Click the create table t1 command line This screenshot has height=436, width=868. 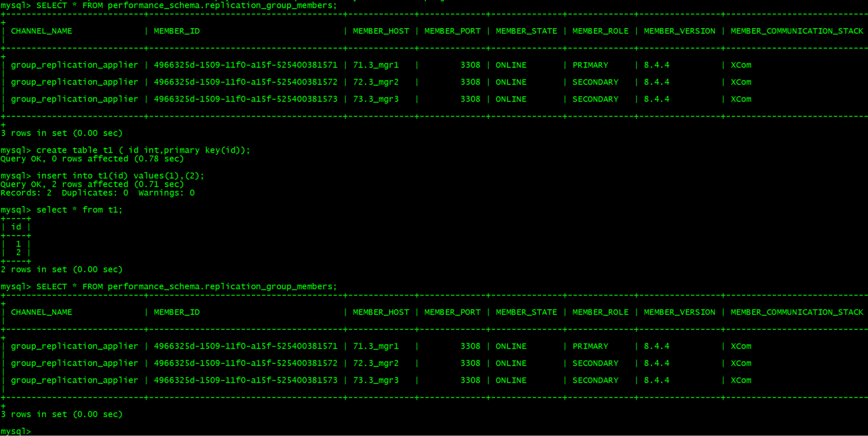[x=126, y=150]
